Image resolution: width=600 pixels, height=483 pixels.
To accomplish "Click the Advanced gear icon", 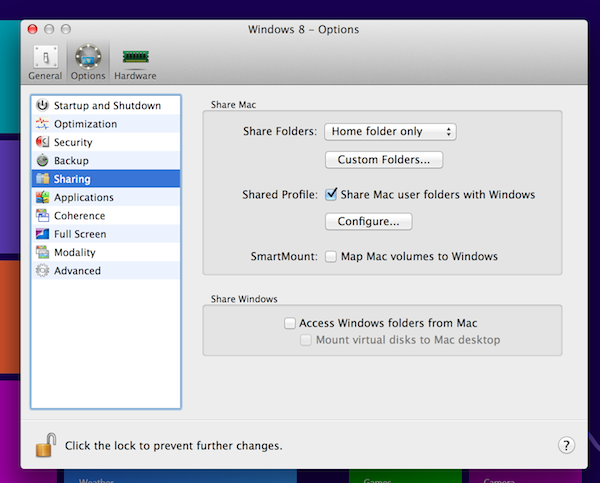I will tap(42, 271).
